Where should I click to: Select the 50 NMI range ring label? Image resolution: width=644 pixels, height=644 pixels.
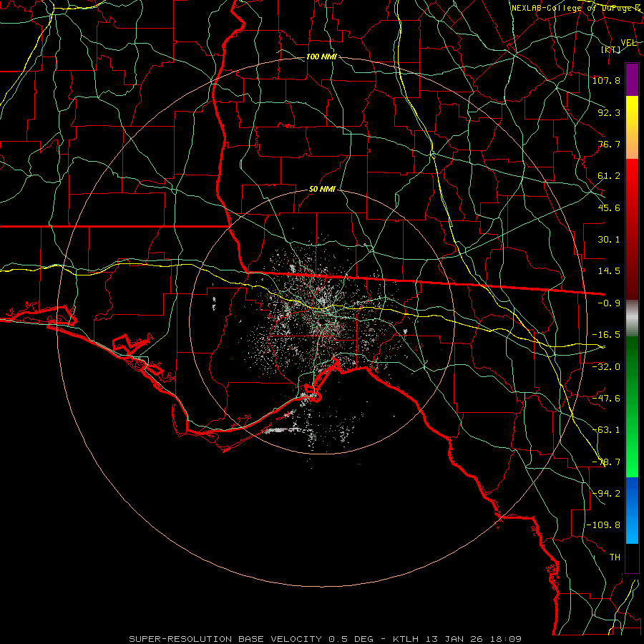(322, 189)
